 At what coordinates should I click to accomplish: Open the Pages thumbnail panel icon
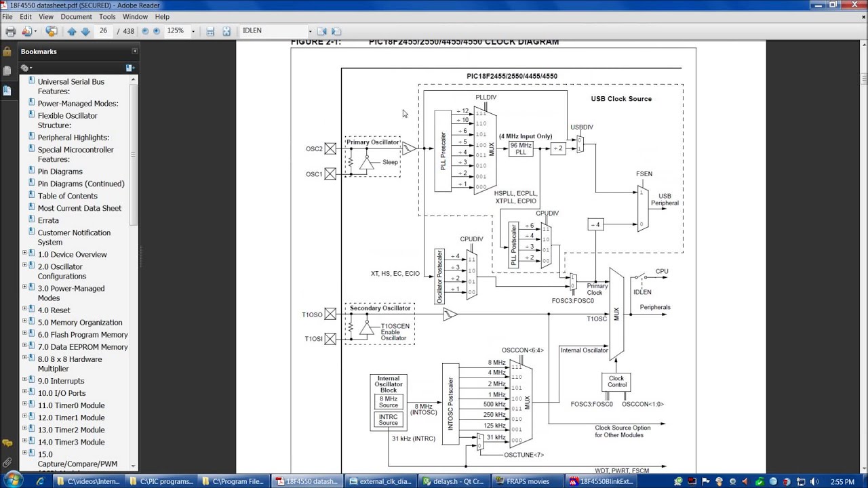(x=7, y=70)
